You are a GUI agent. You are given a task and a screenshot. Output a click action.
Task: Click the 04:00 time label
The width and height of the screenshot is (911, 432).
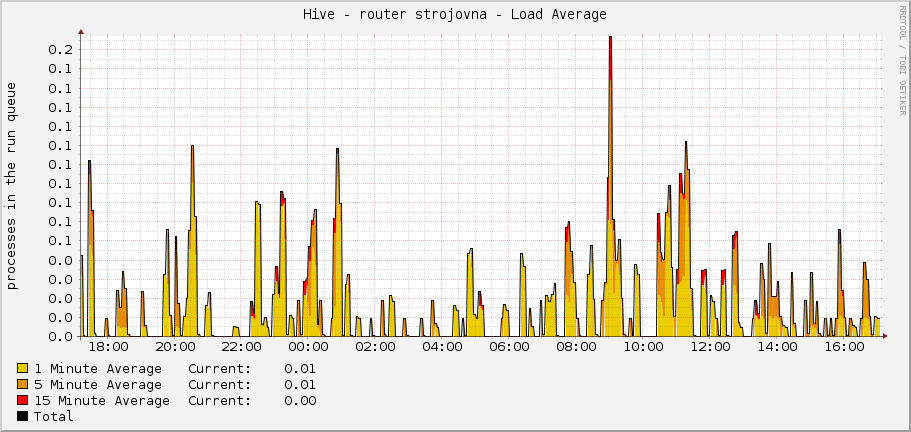tap(442, 347)
